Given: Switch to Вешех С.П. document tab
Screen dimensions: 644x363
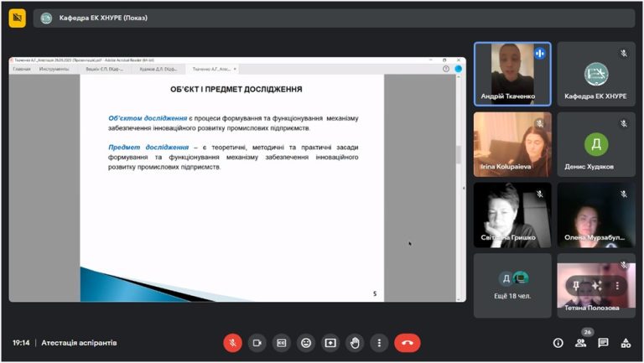Looking at the screenshot, I should coord(104,69).
